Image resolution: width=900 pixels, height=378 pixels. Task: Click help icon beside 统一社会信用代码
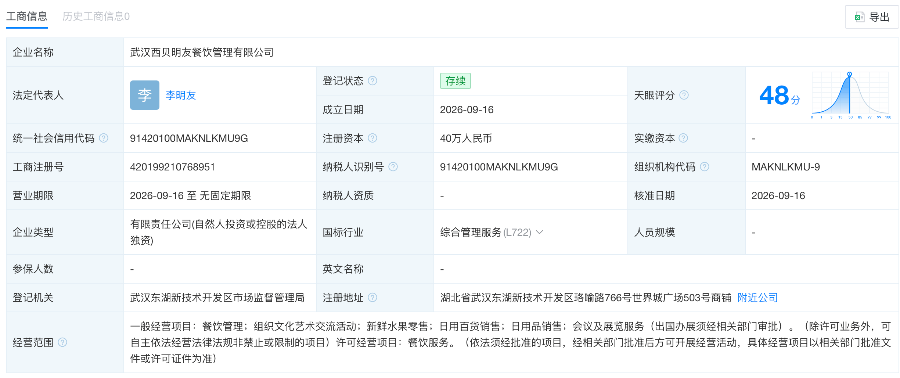click(103, 138)
